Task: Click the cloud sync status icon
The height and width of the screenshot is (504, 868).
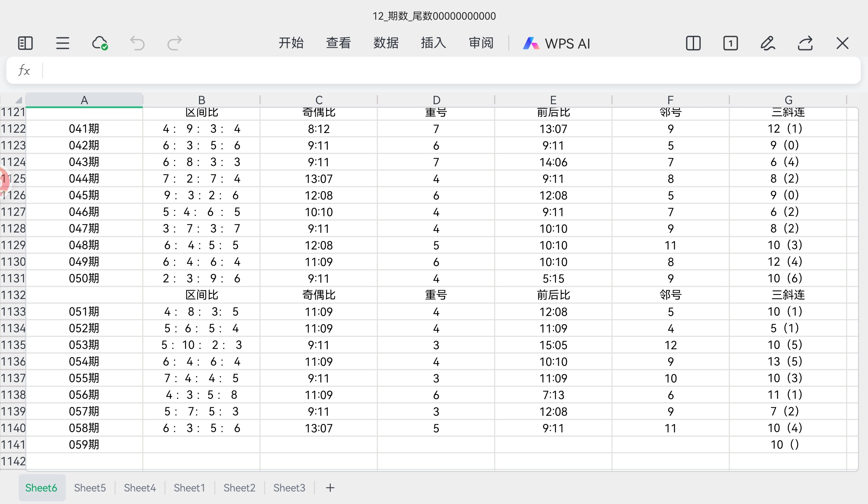Action: 100,43
